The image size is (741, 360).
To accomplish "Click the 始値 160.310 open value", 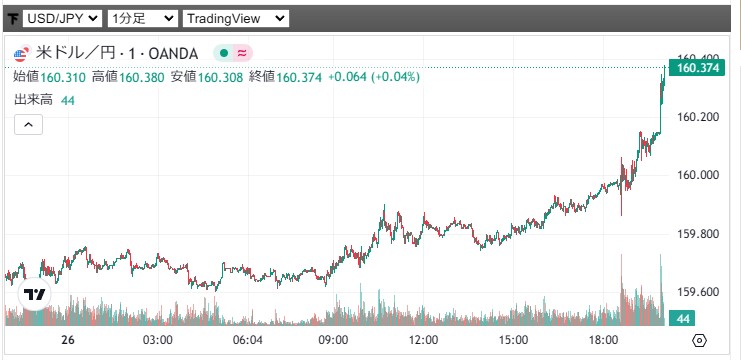I will coord(50,77).
